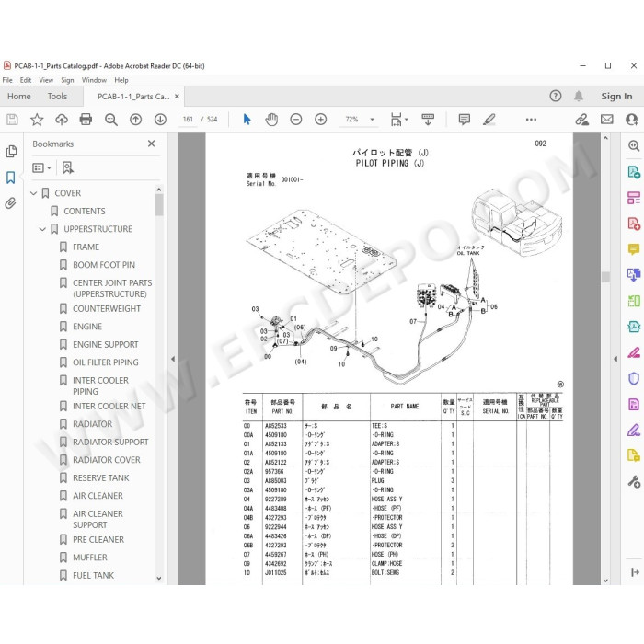Viewport: 644px width, 644px height.
Task: Show page thumbnails panel
Action: (11, 152)
